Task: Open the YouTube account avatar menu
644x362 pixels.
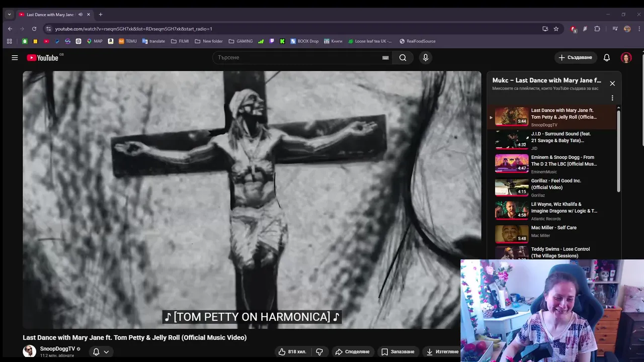Action: [x=626, y=58]
